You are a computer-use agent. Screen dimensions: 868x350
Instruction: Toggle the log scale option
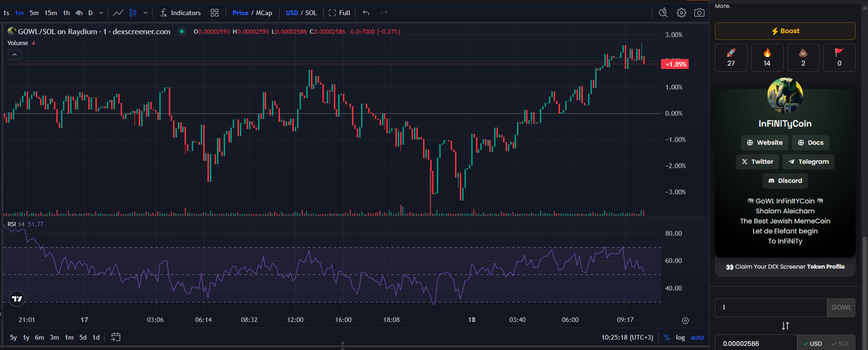pyautogui.click(x=680, y=337)
